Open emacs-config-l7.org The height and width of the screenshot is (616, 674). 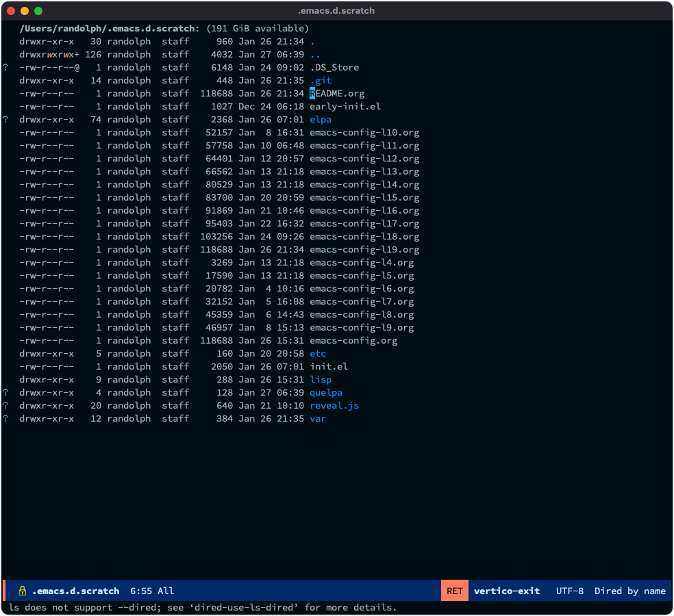pyautogui.click(x=362, y=302)
